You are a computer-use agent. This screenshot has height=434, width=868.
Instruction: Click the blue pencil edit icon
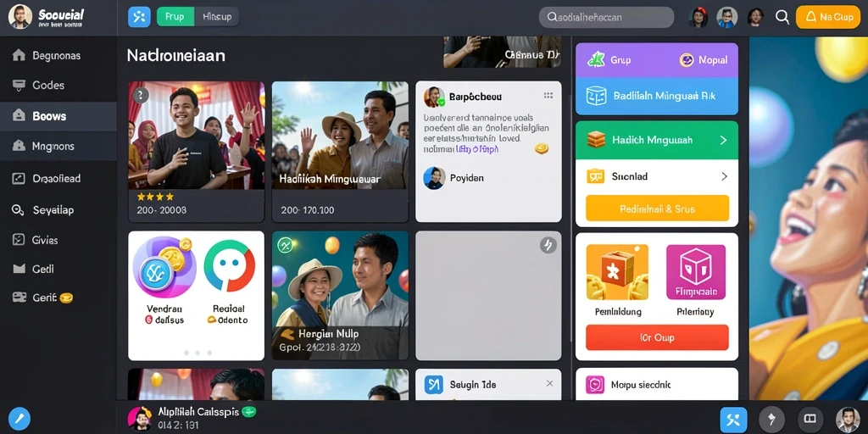[x=19, y=419]
